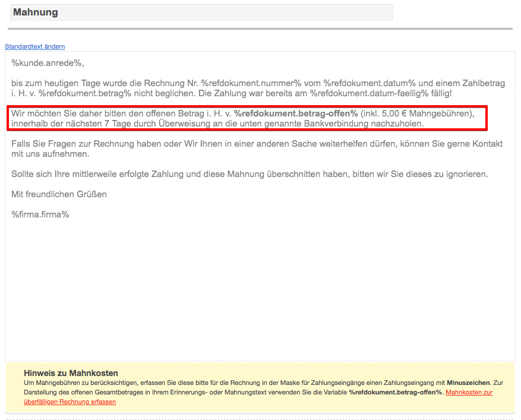The height and width of the screenshot is (420, 521).
Task: Click bold %refdokument.betrag-offen% in the yellow hint box
Action: pyautogui.click(x=396, y=393)
